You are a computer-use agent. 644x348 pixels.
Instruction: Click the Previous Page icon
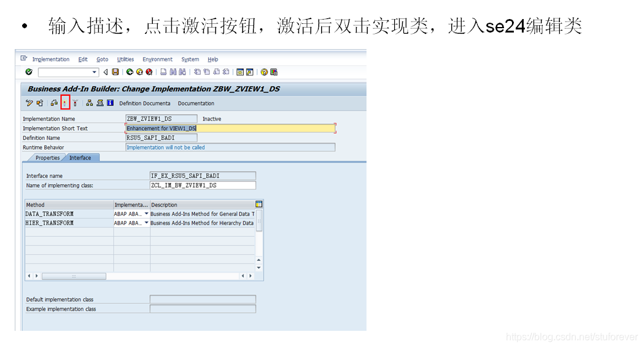coord(207,72)
